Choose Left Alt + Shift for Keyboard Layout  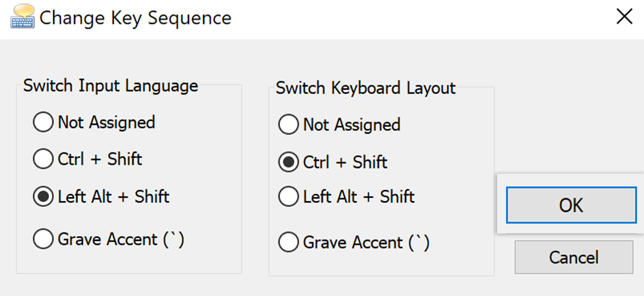tap(288, 196)
